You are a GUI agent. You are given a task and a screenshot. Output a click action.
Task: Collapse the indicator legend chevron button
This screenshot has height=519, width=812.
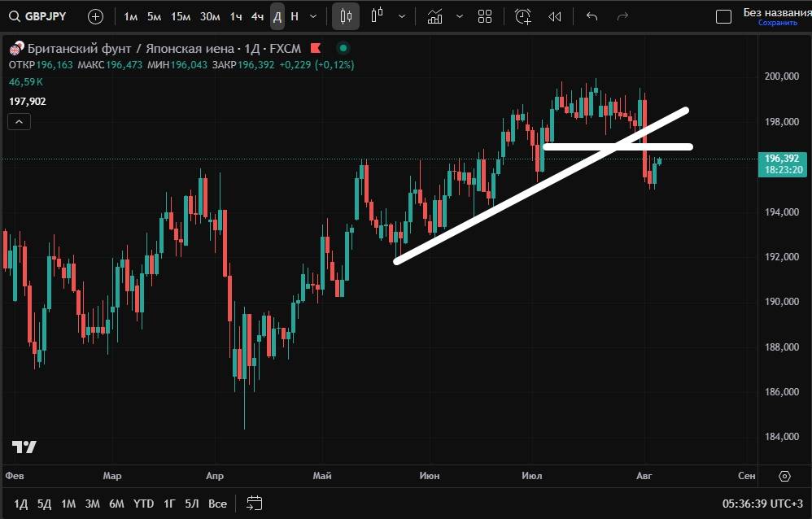pyautogui.click(x=20, y=122)
